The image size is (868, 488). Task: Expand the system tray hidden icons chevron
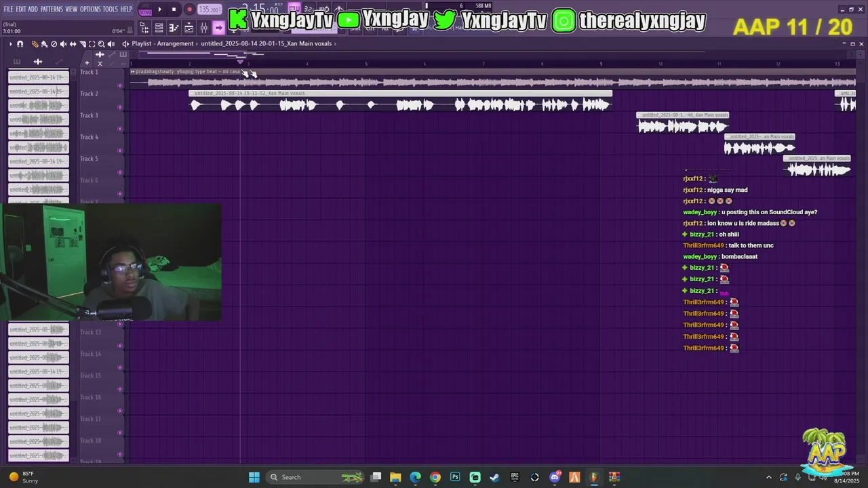click(x=768, y=477)
